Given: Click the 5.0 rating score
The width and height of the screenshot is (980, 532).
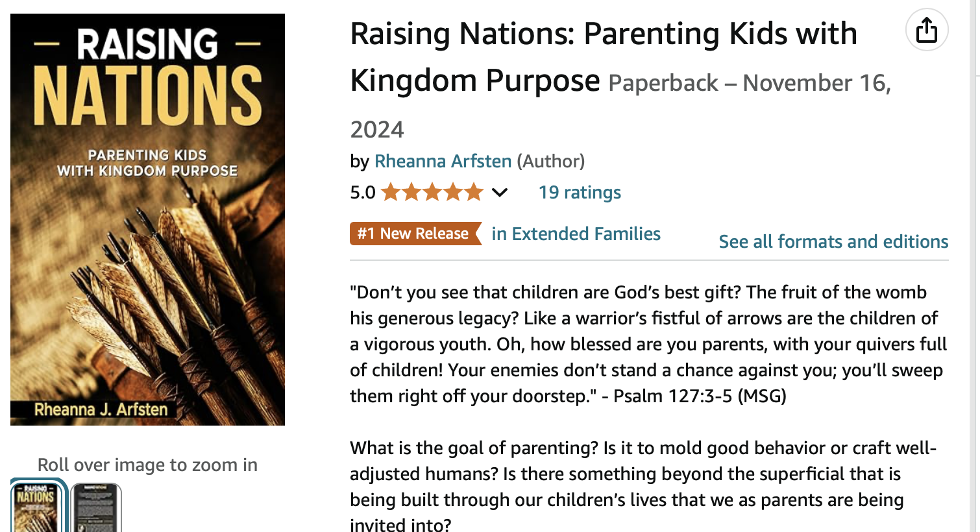Looking at the screenshot, I should coord(362,193).
